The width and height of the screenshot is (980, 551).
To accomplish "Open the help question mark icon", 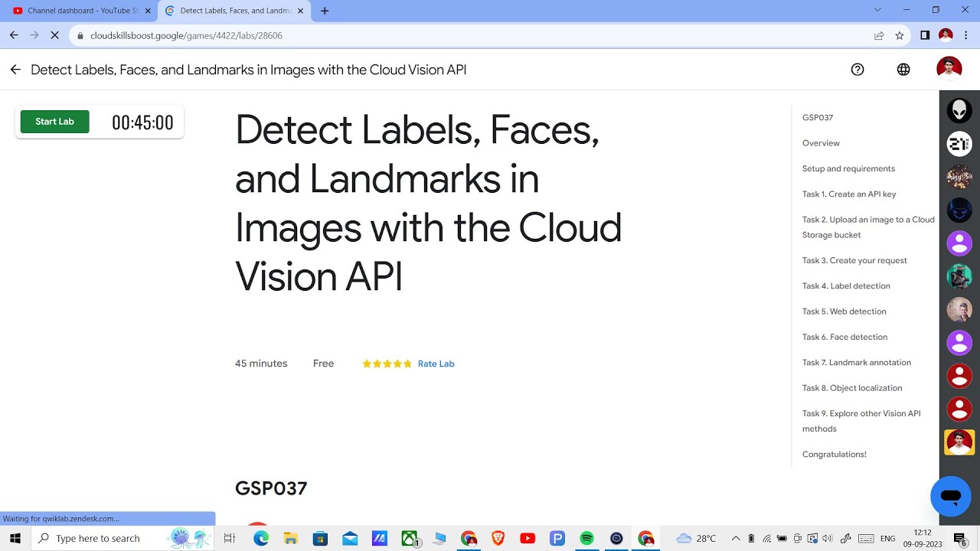I will 857,70.
